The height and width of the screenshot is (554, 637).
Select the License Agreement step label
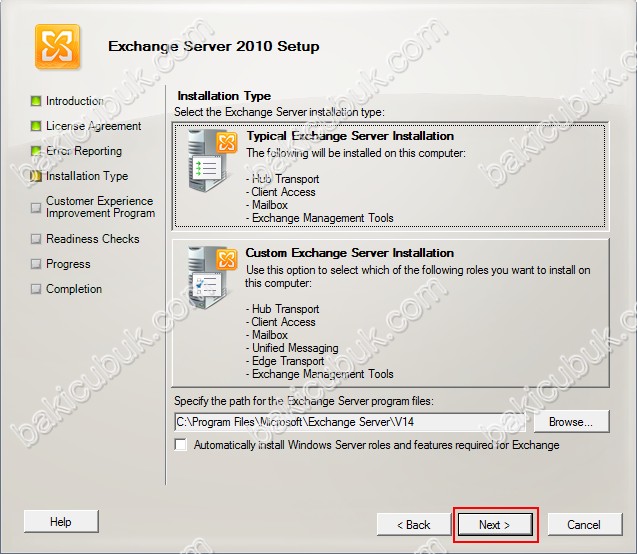[x=93, y=126]
